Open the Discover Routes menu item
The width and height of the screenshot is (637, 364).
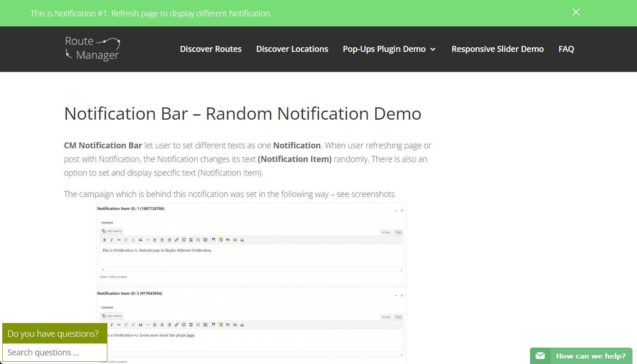click(211, 49)
